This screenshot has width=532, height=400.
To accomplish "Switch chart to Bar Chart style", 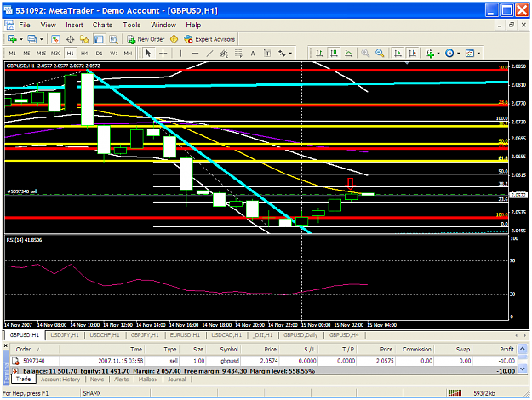I will coord(319,54).
